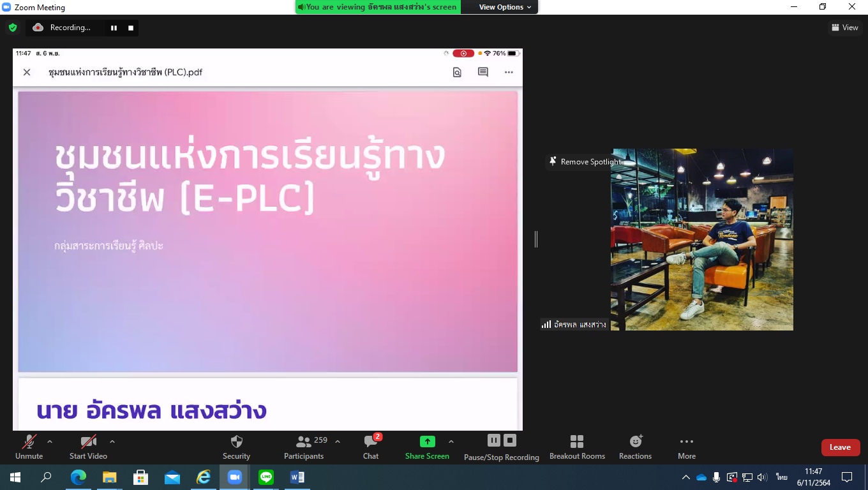Expand the Participants options arrow

click(338, 442)
